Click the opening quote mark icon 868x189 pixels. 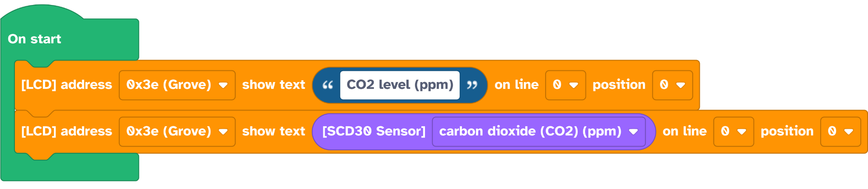pos(328,85)
